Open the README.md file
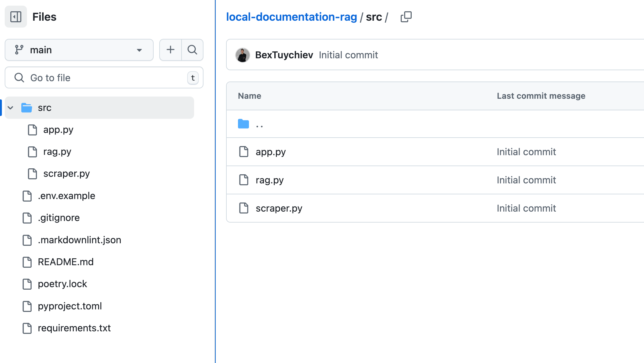 (66, 262)
